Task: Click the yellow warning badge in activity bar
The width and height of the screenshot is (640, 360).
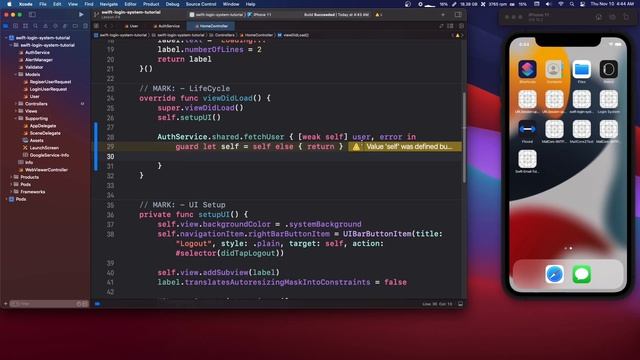Action: tap(378, 15)
